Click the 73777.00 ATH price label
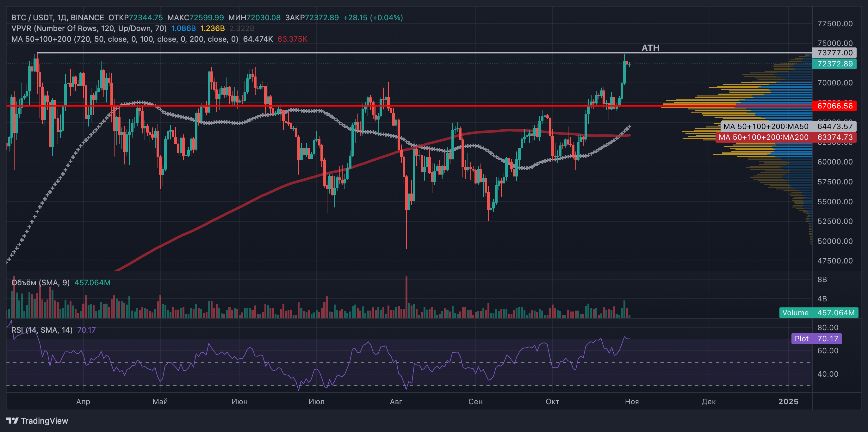 [x=834, y=52]
